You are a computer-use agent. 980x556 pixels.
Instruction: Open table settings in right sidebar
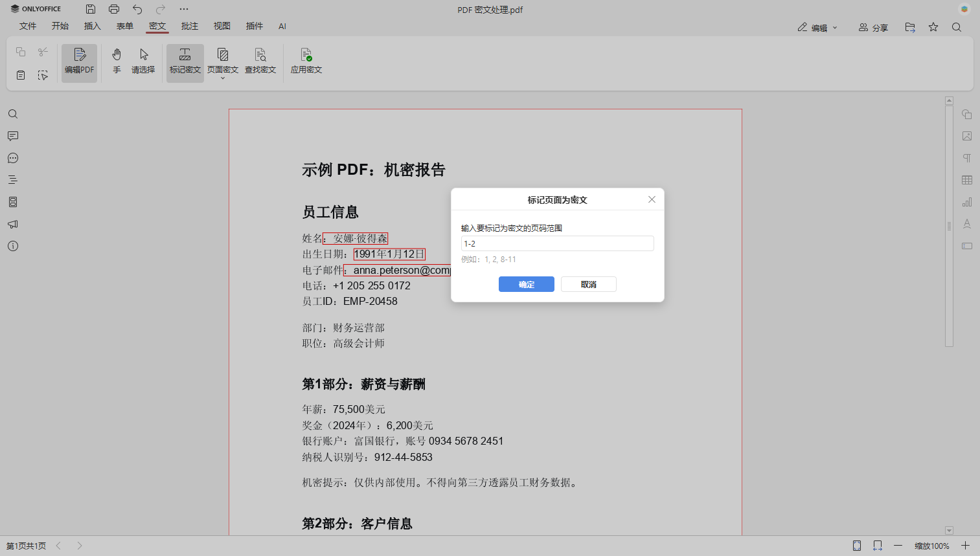click(x=966, y=179)
